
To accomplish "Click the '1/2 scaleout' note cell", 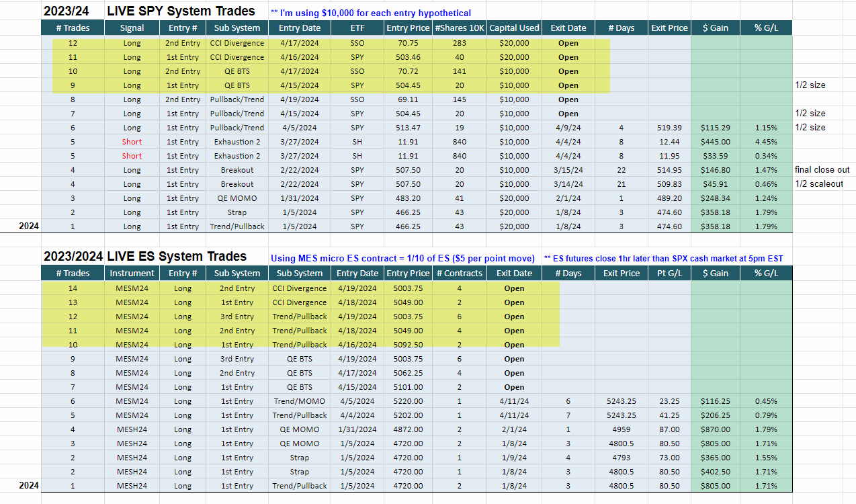I will tap(818, 184).
